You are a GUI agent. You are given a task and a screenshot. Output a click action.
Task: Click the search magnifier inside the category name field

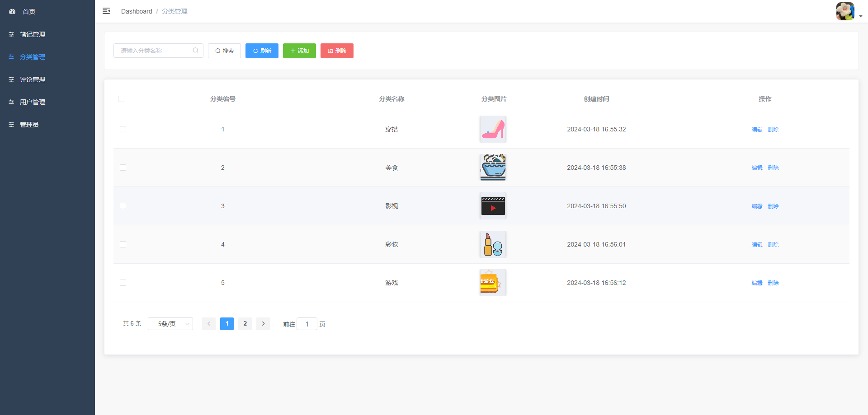(x=195, y=51)
